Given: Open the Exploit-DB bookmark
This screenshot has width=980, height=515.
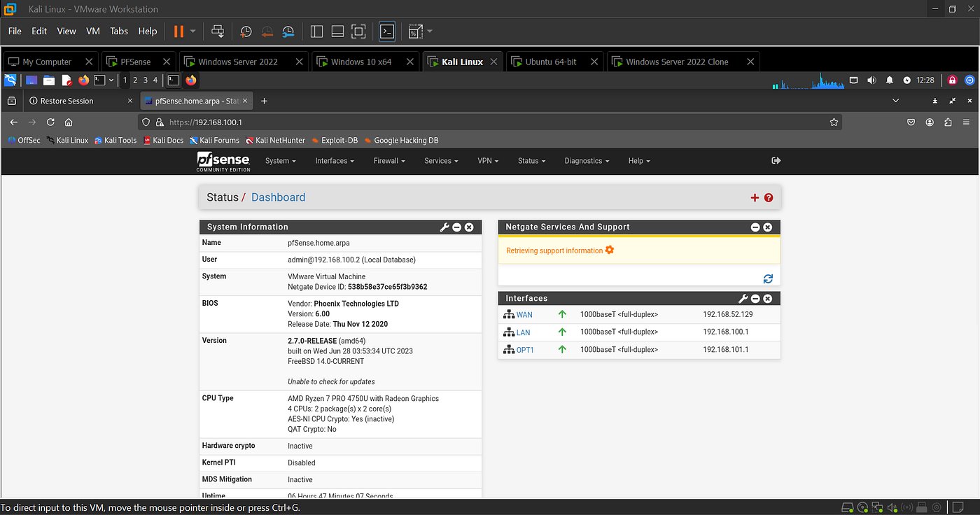Looking at the screenshot, I should pos(335,140).
